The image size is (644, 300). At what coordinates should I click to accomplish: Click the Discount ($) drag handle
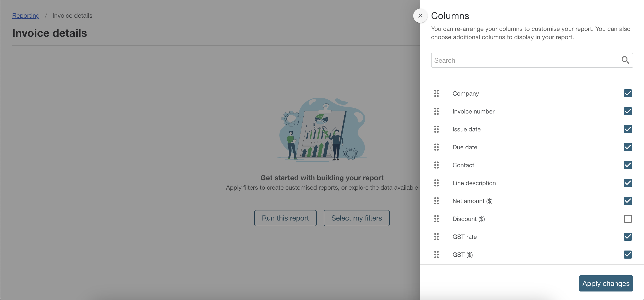pyautogui.click(x=436, y=219)
